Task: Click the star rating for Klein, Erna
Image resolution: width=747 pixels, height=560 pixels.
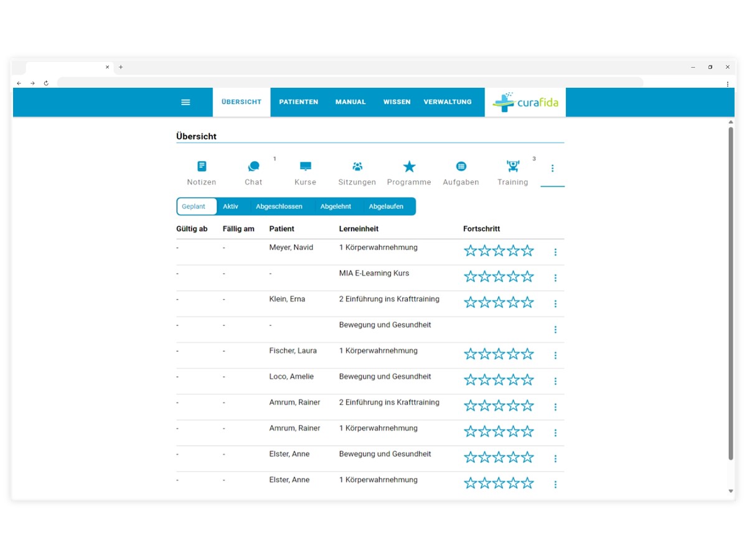Action: click(x=499, y=302)
